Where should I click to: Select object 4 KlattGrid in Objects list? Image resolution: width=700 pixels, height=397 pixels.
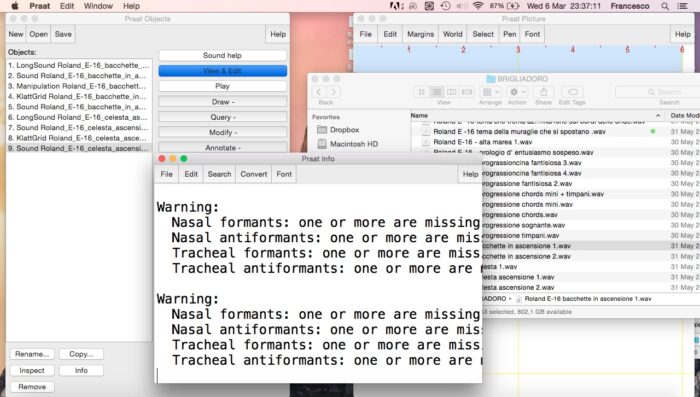(79, 96)
